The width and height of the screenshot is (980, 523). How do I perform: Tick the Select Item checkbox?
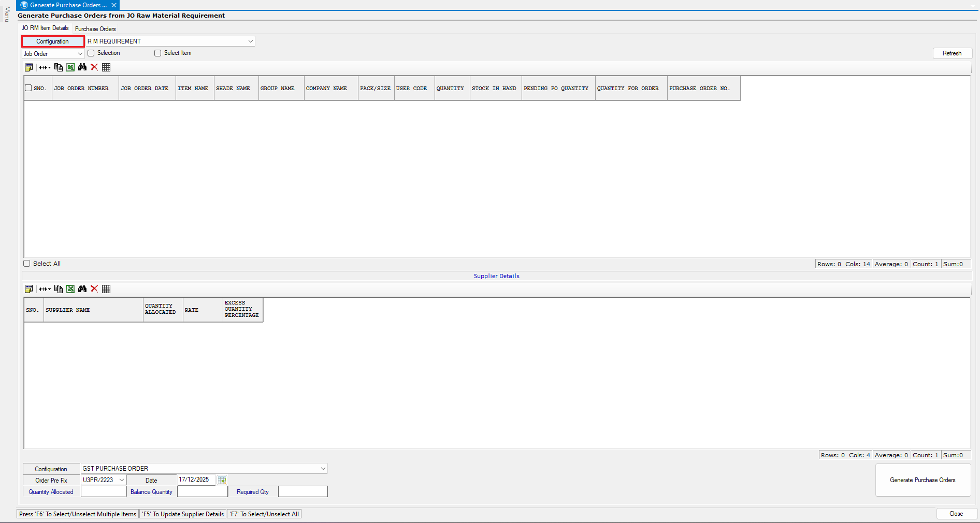click(158, 53)
